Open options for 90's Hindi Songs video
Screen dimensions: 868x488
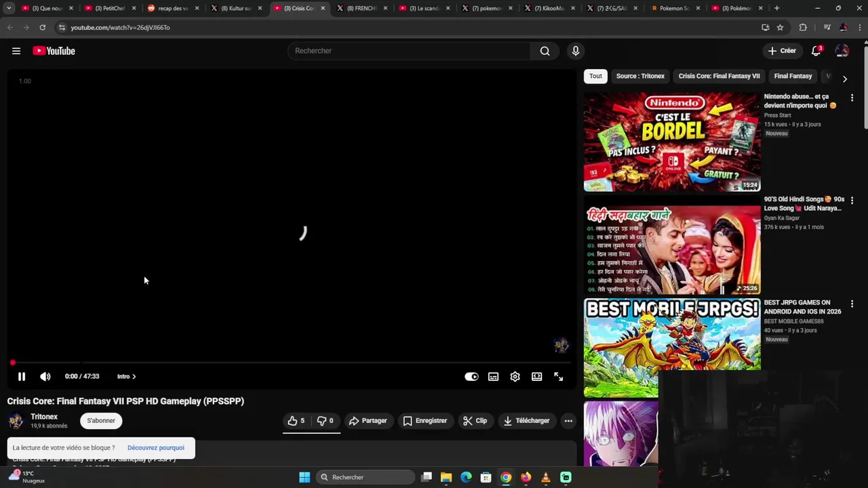tap(852, 201)
